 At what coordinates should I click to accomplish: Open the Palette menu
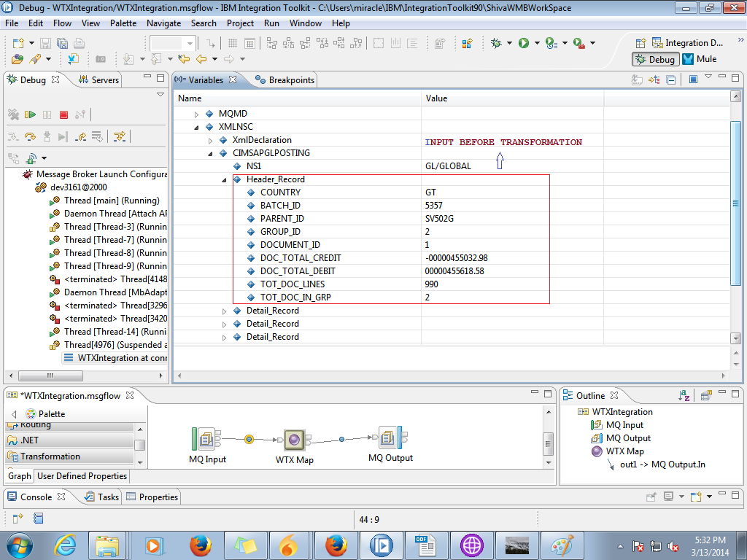(123, 23)
